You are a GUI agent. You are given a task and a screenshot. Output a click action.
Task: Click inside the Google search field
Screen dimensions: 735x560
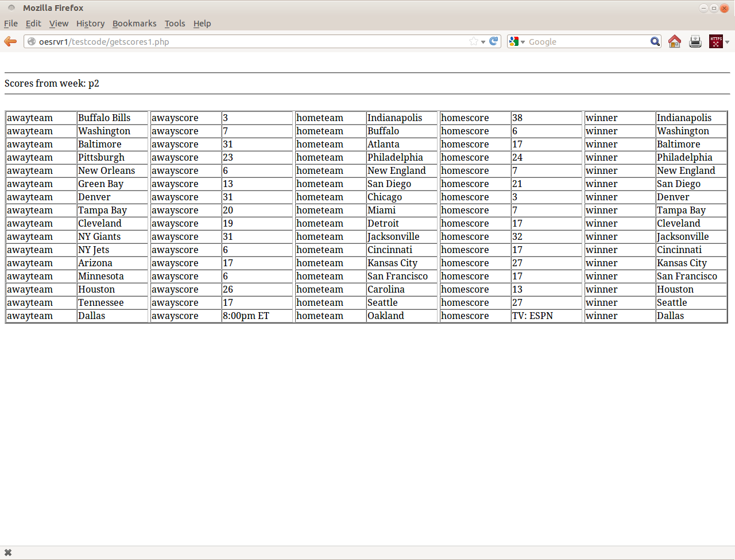574,41
